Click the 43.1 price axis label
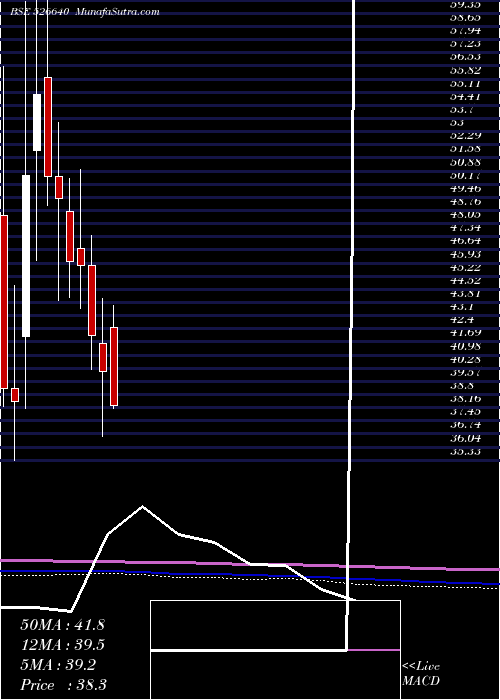Image resolution: width=500 pixels, height=700 pixels. click(462, 307)
